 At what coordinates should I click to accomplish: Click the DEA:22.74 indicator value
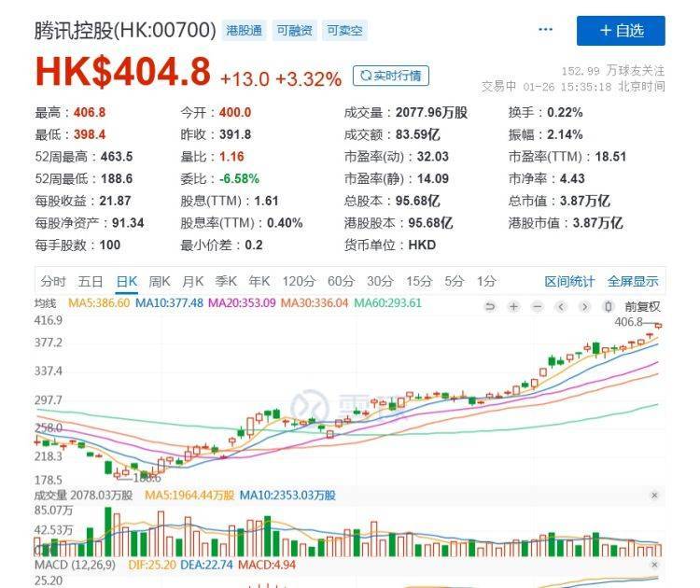pyautogui.click(x=206, y=565)
